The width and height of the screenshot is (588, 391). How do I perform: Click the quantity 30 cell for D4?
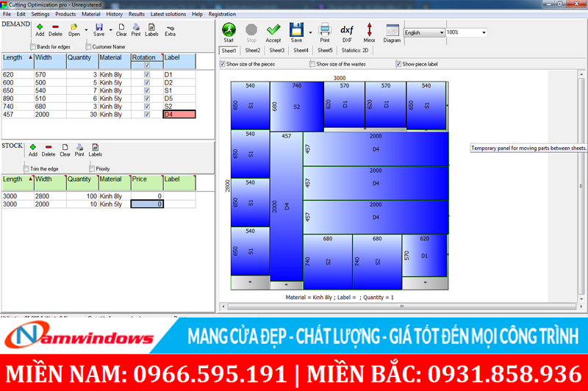pos(82,115)
